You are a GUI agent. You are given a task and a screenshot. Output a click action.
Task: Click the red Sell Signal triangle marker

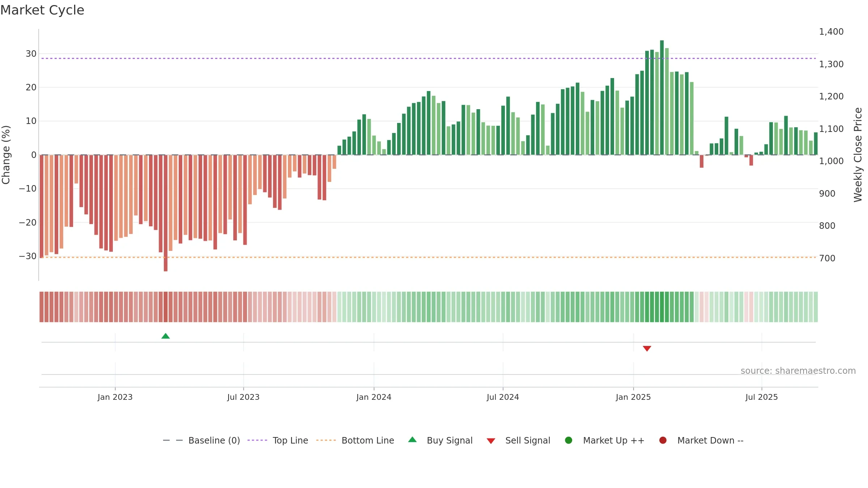[647, 348]
